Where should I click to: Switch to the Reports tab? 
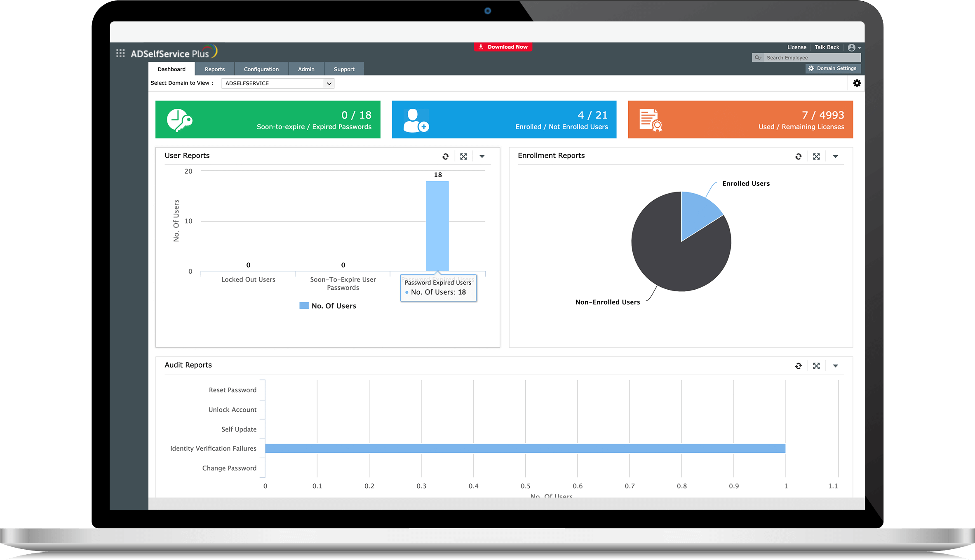pos(214,69)
